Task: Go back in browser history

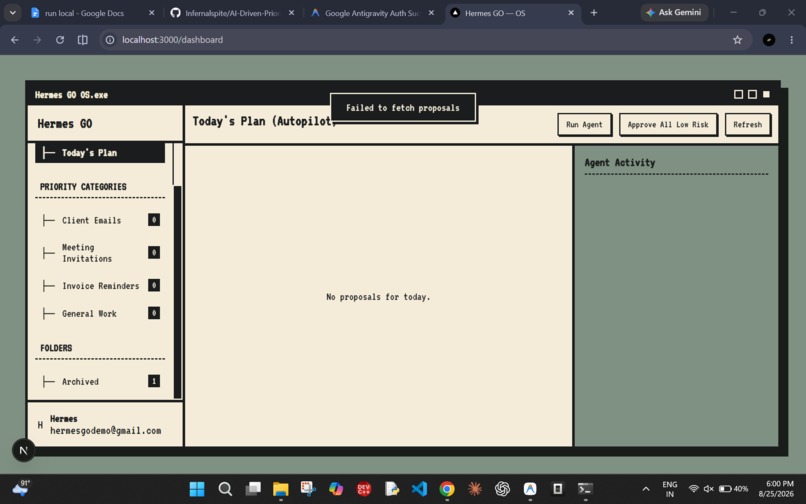Action: 15,40
